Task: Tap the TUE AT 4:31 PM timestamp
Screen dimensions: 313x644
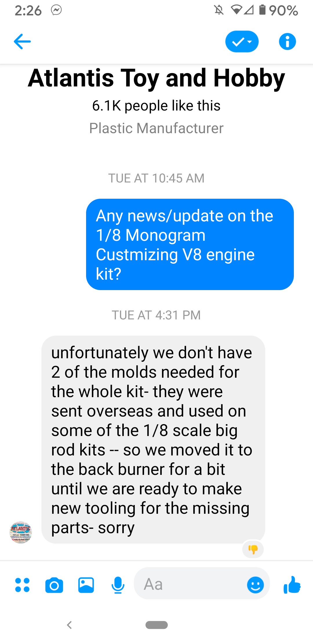Action: click(156, 315)
